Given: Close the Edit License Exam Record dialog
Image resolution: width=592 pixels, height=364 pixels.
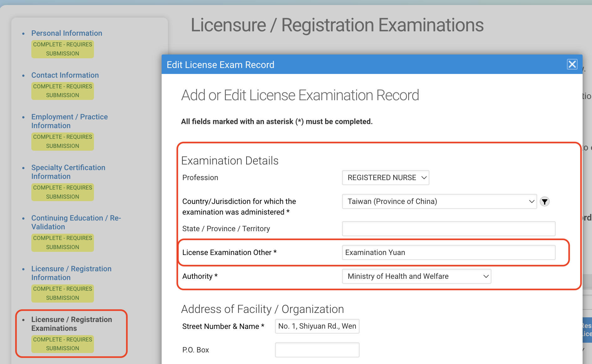Looking at the screenshot, I should [x=572, y=64].
